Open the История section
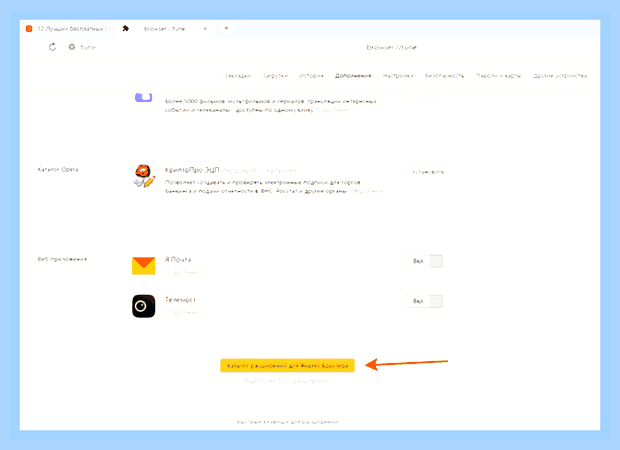This screenshot has height=450, width=620. [x=311, y=76]
